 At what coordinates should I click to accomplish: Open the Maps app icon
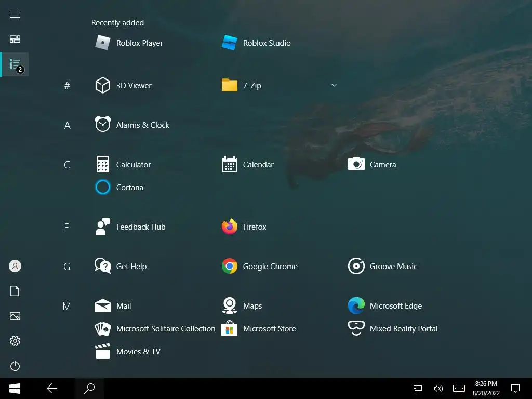[229, 305]
